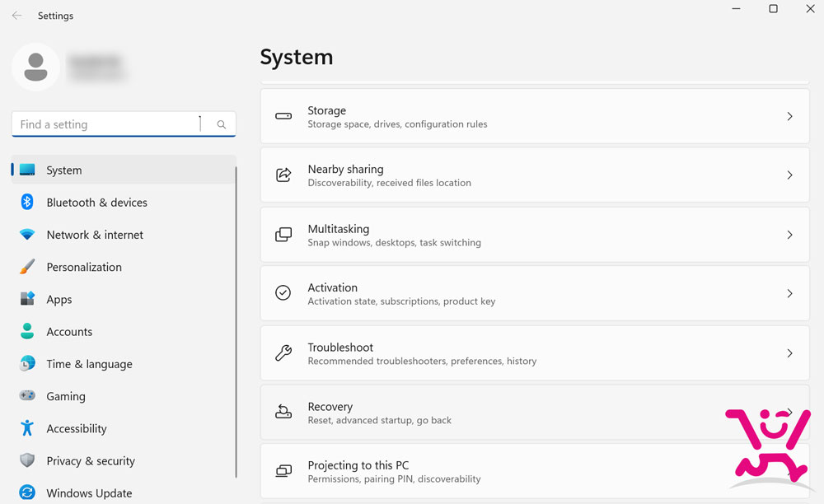
Task: Click the Nearby sharing share icon
Action: point(283,175)
